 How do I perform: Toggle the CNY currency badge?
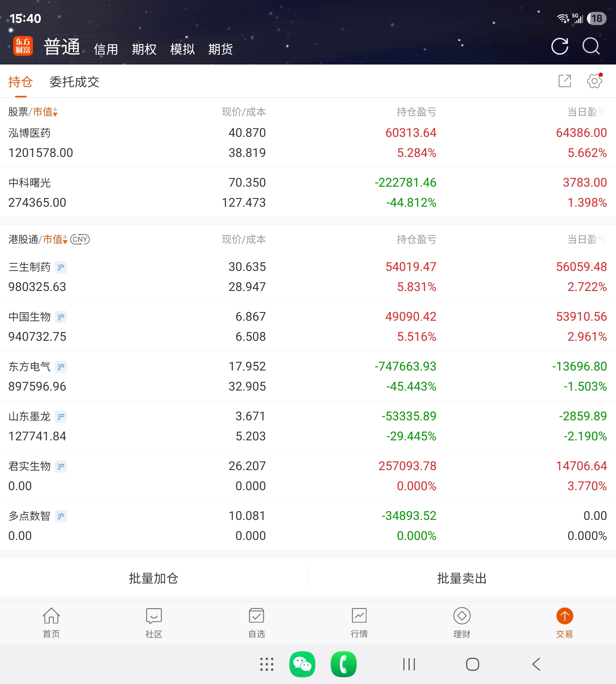pos(80,239)
